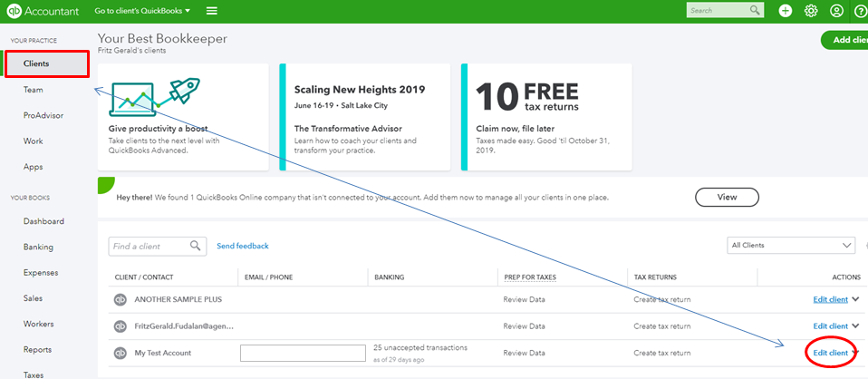Image resolution: width=868 pixels, height=379 pixels.
Task: Click 25 unaccepted transactions for My Test Account
Action: tap(420, 348)
